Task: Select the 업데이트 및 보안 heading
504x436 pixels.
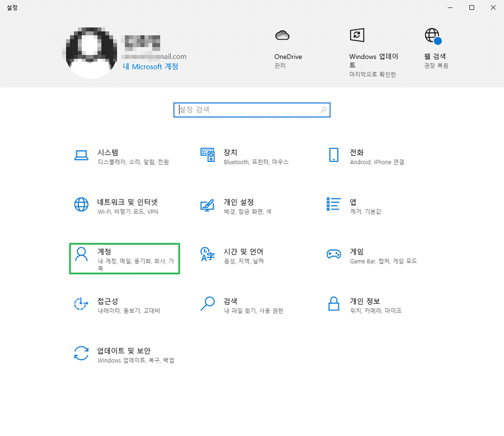Action: pos(124,350)
